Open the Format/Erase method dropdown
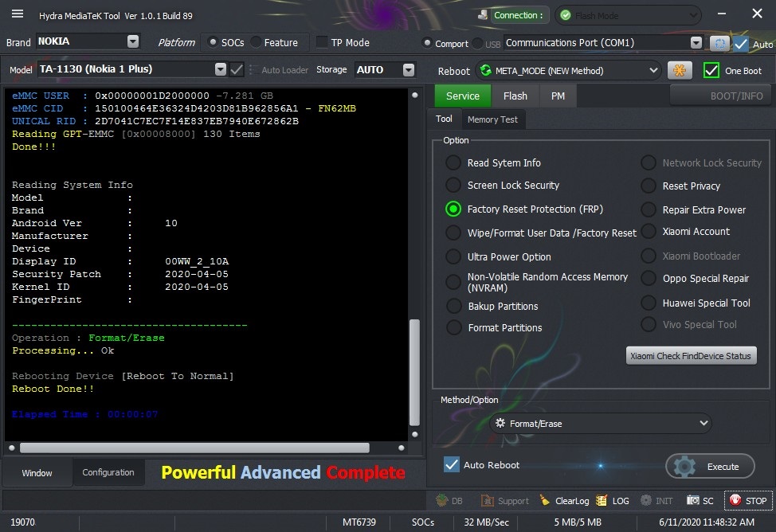 coord(600,423)
